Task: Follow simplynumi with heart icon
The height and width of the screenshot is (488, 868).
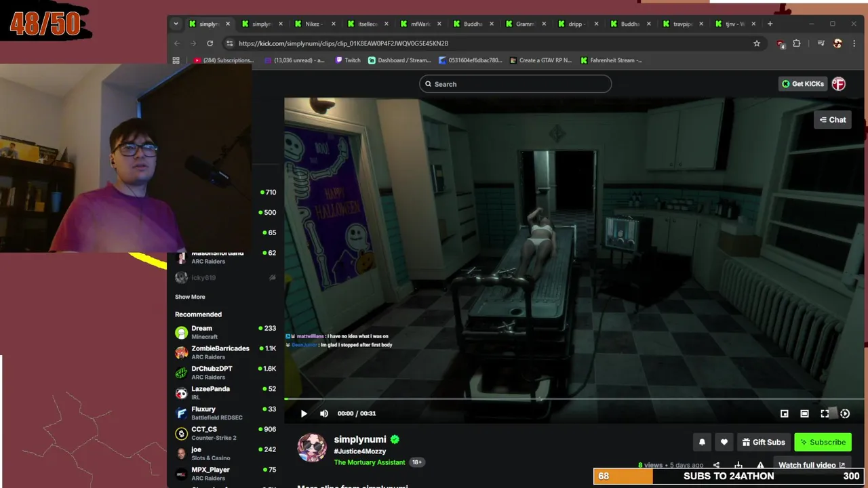Action: tap(724, 442)
